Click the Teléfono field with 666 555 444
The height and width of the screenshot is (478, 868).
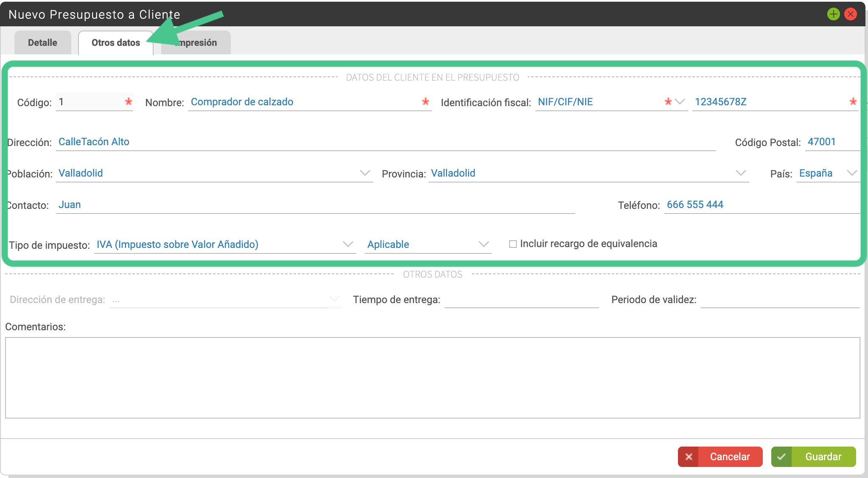coord(762,205)
